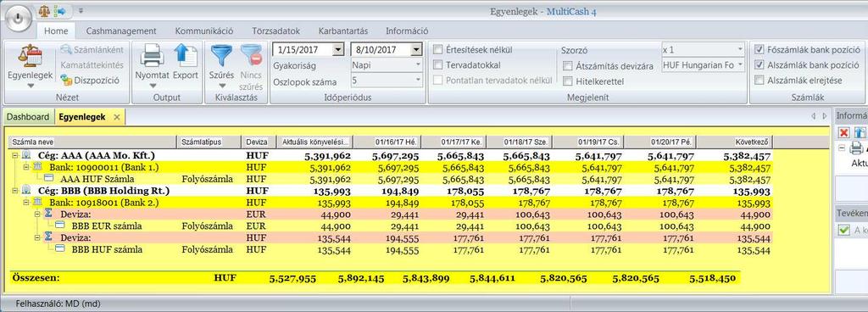Click the Nyomtat printer icon
Viewport: 868px width, 312px height.
click(x=152, y=57)
